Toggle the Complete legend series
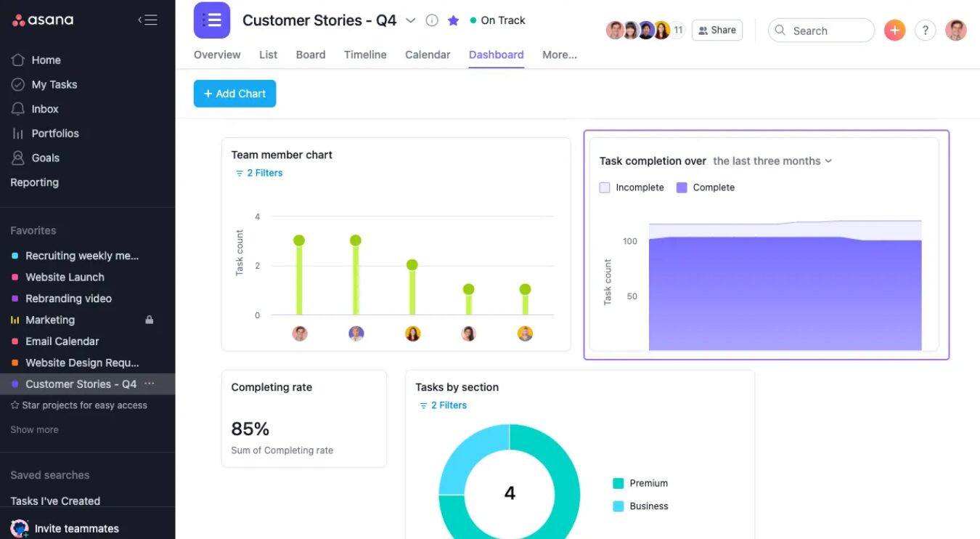Image resolution: width=980 pixels, height=539 pixels. (x=682, y=187)
